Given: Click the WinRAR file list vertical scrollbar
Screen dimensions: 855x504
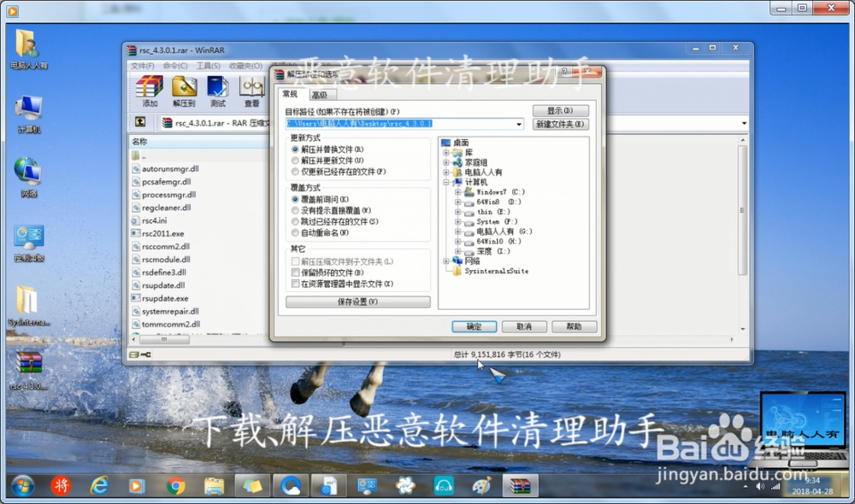Looking at the screenshot, I should coord(742,210).
